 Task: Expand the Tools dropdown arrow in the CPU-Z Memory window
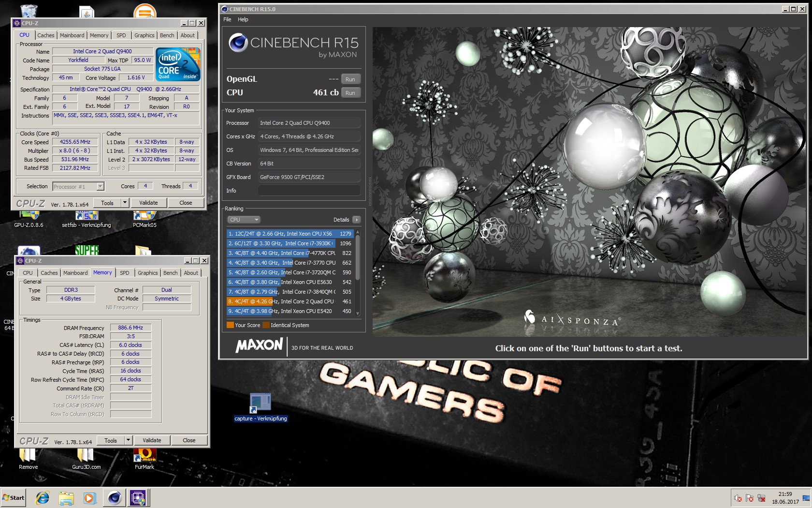tap(128, 440)
